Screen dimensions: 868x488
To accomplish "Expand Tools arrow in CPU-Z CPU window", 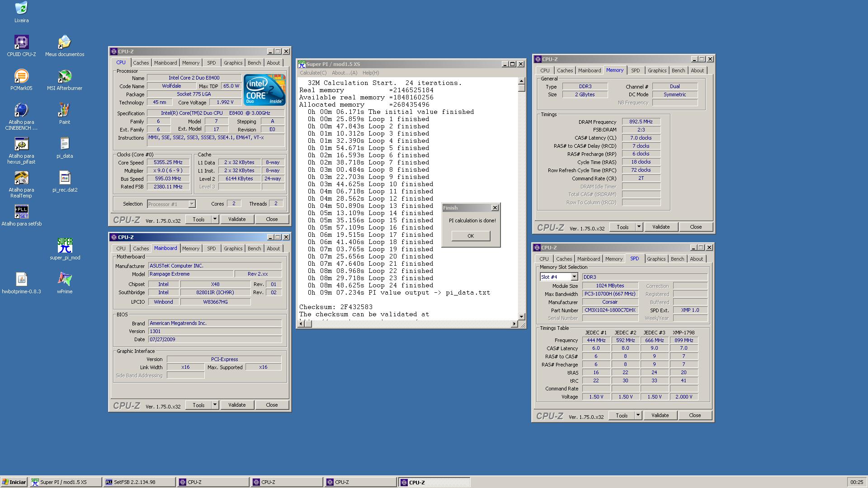I will 215,219.
